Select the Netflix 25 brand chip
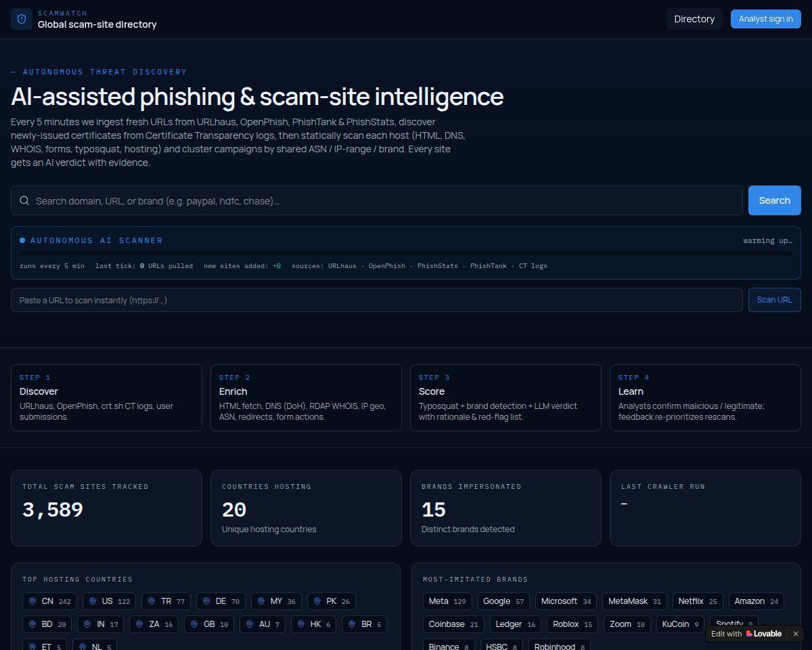 698,601
